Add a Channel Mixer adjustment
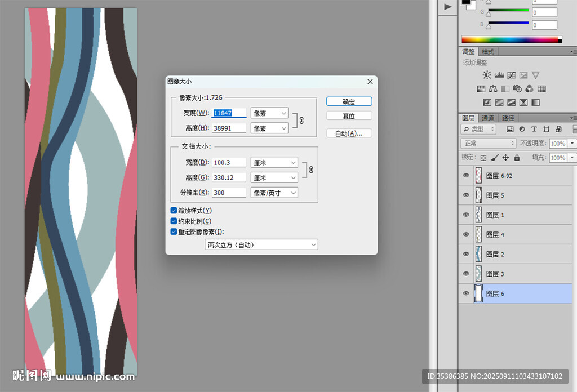This screenshot has height=392, width=577. click(x=529, y=89)
